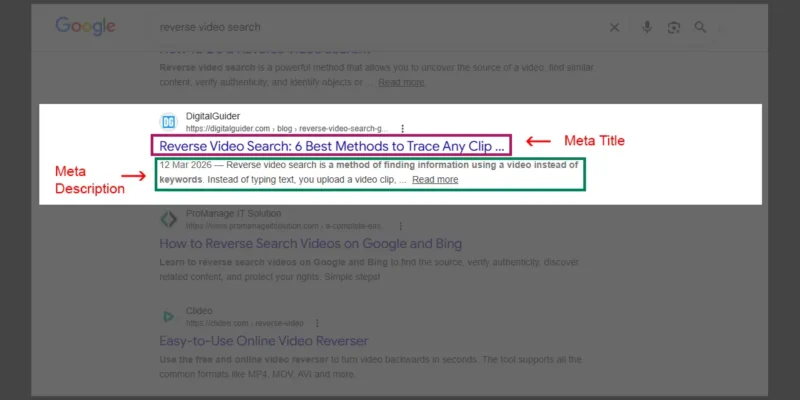Click the Google logo

(85, 26)
